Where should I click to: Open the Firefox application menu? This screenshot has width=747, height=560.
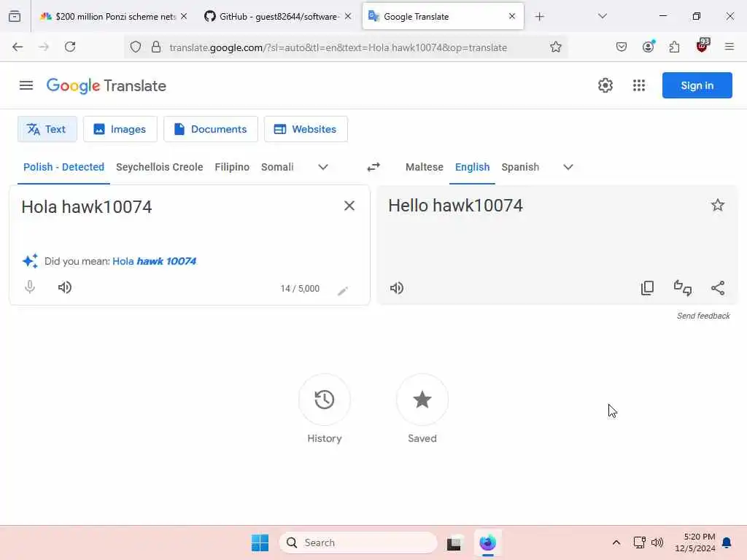click(729, 47)
